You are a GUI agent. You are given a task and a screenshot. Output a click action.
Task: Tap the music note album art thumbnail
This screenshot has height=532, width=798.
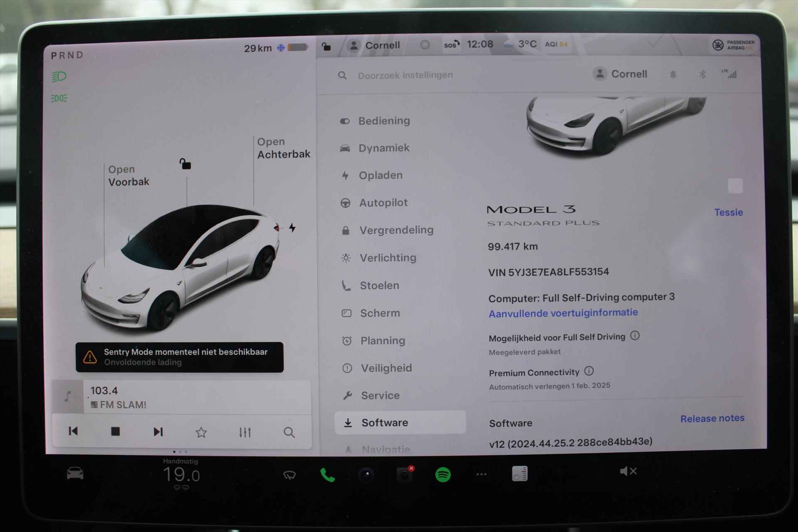68,397
